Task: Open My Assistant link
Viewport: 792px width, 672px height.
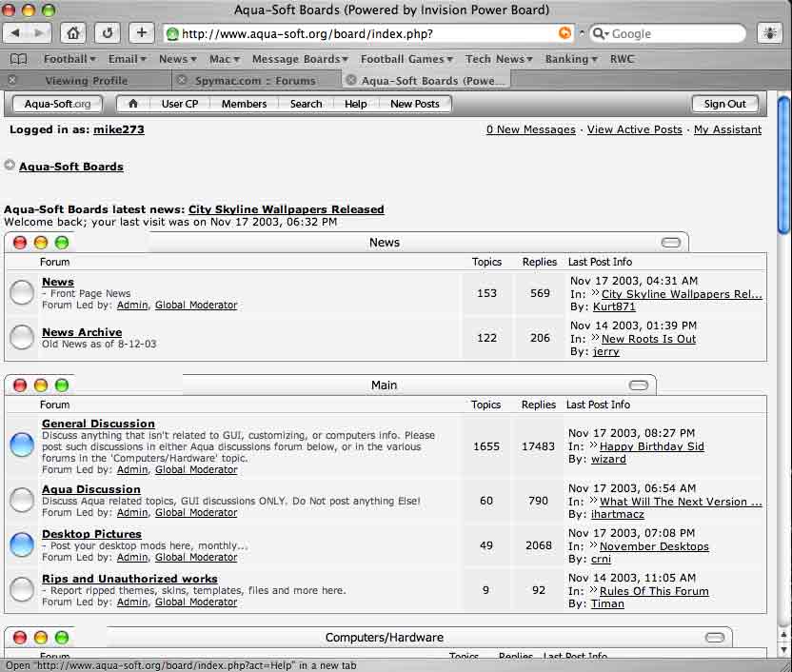Action: click(x=727, y=129)
